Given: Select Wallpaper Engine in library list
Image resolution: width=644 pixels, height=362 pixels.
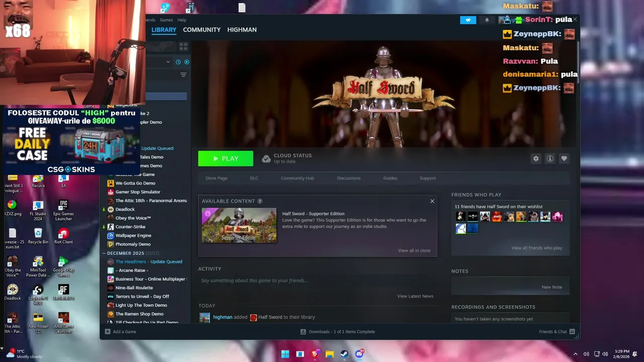Looking at the screenshot, I should 133,235.
